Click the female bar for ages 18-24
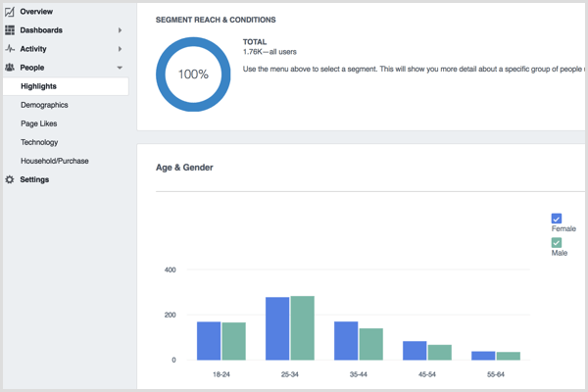The image size is (588, 392). 209,341
